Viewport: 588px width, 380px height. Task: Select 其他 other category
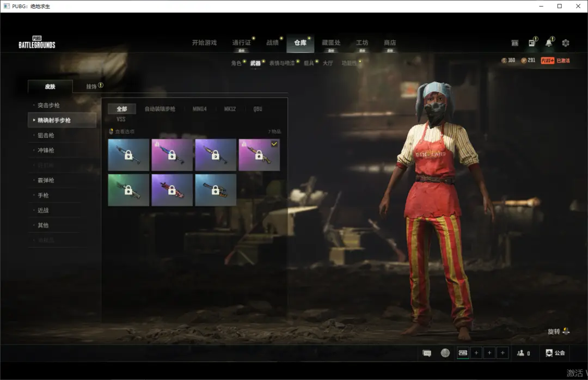(x=43, y=225)
